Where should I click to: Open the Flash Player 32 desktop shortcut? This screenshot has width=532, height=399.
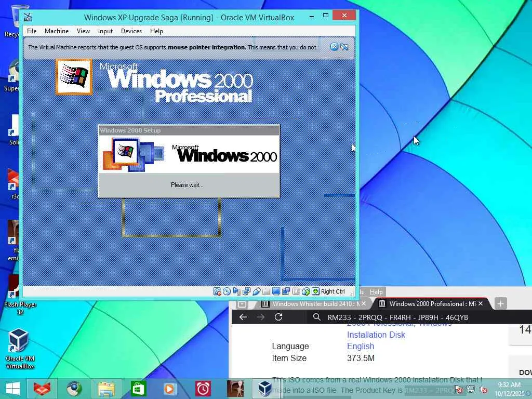coord(20,295)
